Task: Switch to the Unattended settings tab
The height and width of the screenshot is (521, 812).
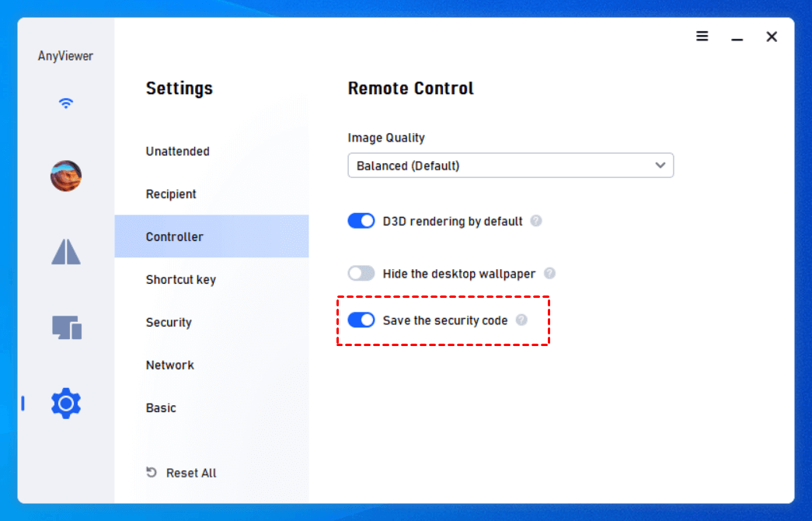Action: tap(178, 151)
